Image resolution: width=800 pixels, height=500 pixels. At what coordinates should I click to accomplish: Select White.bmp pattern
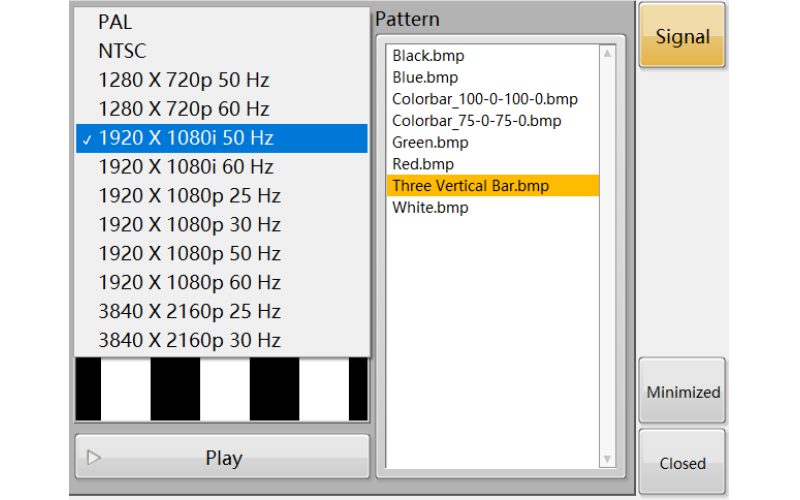(492, 208)
